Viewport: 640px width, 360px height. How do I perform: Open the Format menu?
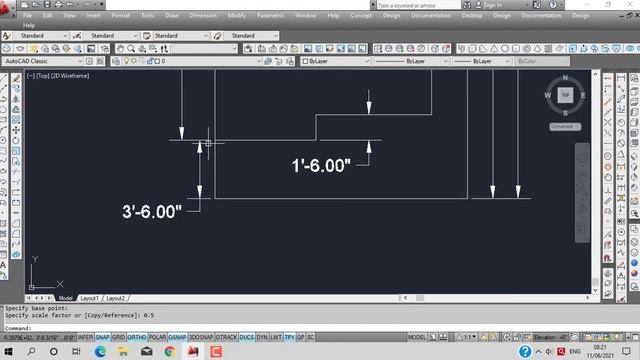120,16
